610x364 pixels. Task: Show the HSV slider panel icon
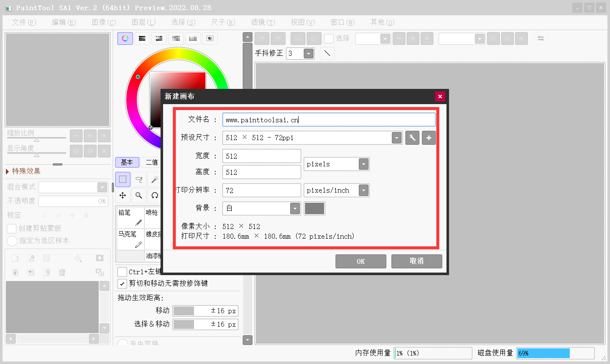[159, 39]
